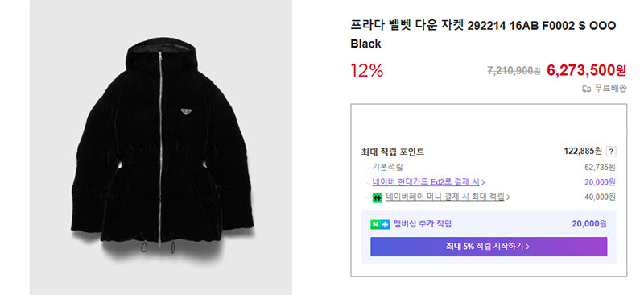
Task: Expand the chevron after 네이버 현대카드 Ed2로 결제 시
Action: point(483,182)
